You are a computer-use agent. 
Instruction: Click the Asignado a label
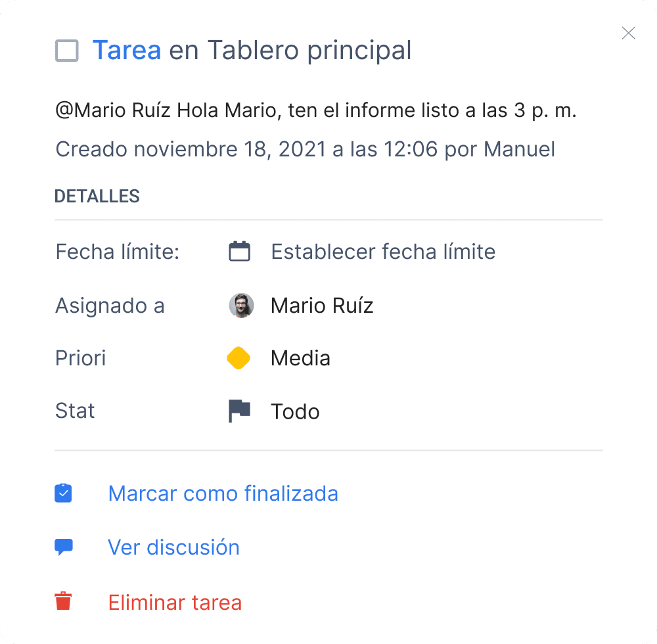110,306
